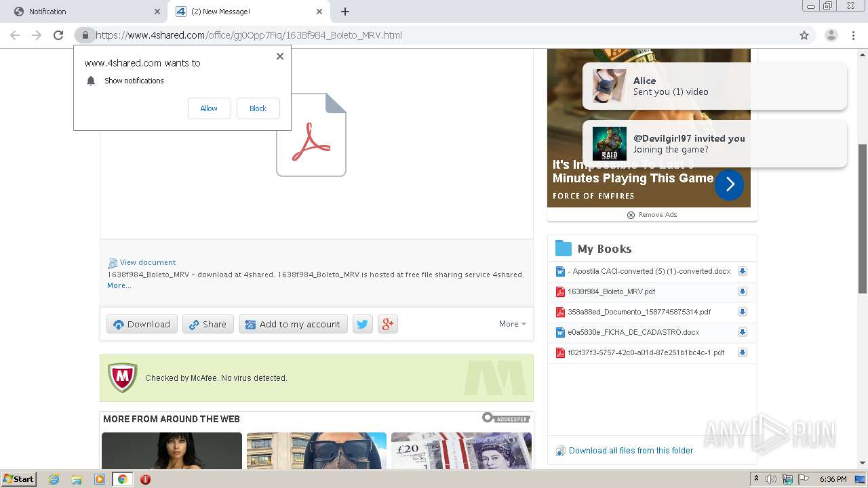Click scrollbar down arrow
This screenshot has width=868, height=488.
tap(863, 464)
